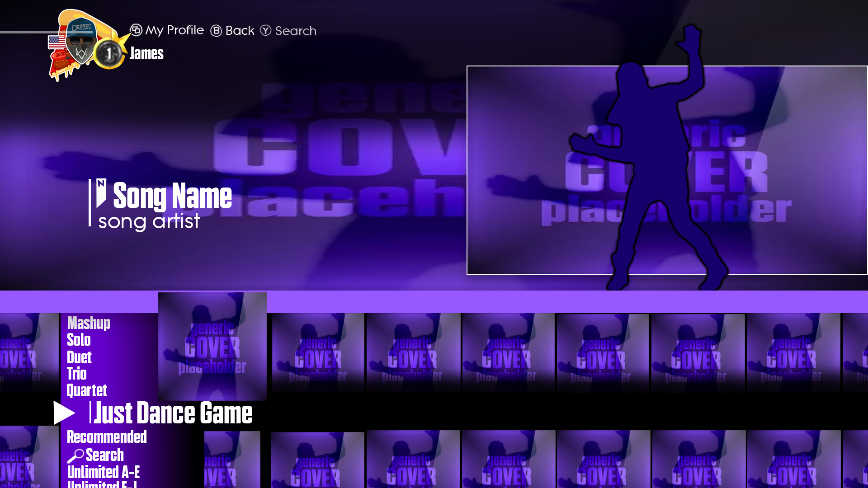Click the Quartet menu item
Viewport: 868px width, 488px height.
(x=86, y=390)
